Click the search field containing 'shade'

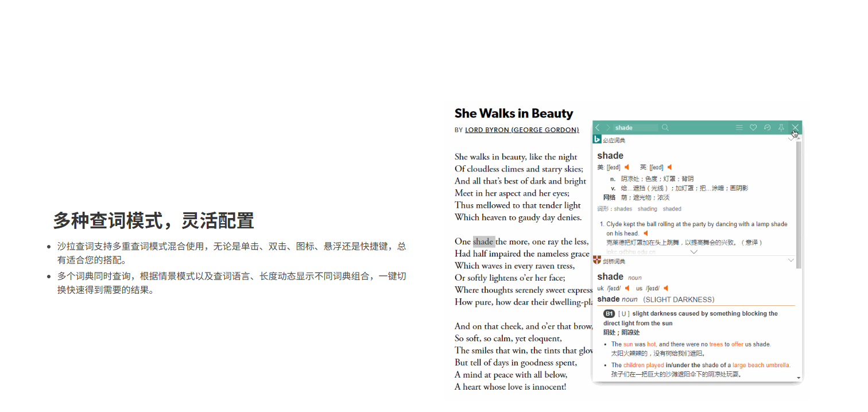(x=635, y=127)
